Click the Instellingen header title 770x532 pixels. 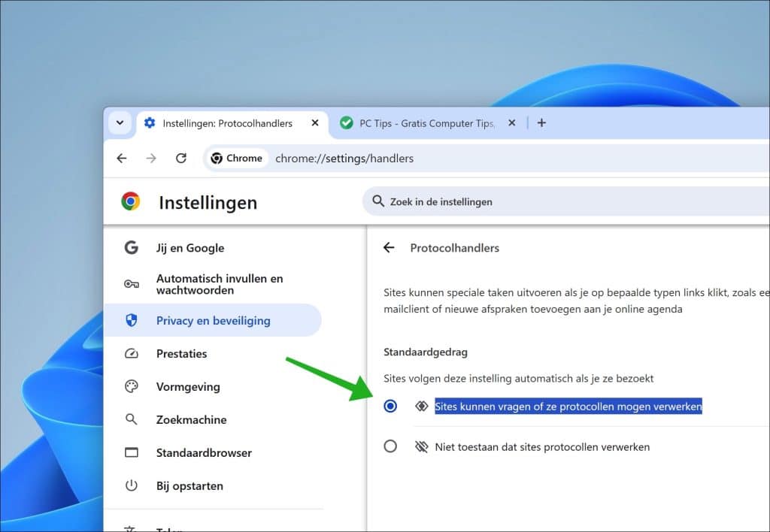pyautogui.click(x=208, y=202)
